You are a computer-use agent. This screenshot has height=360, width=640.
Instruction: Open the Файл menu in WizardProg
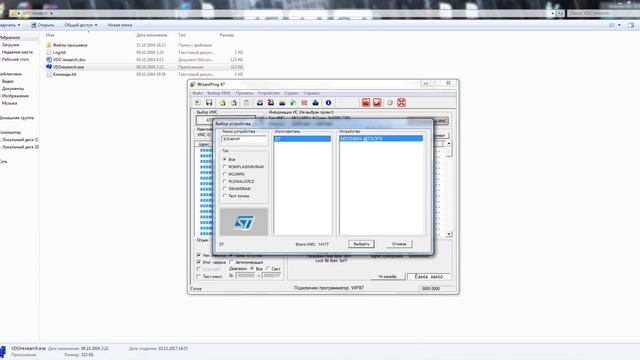click(198, 93)
